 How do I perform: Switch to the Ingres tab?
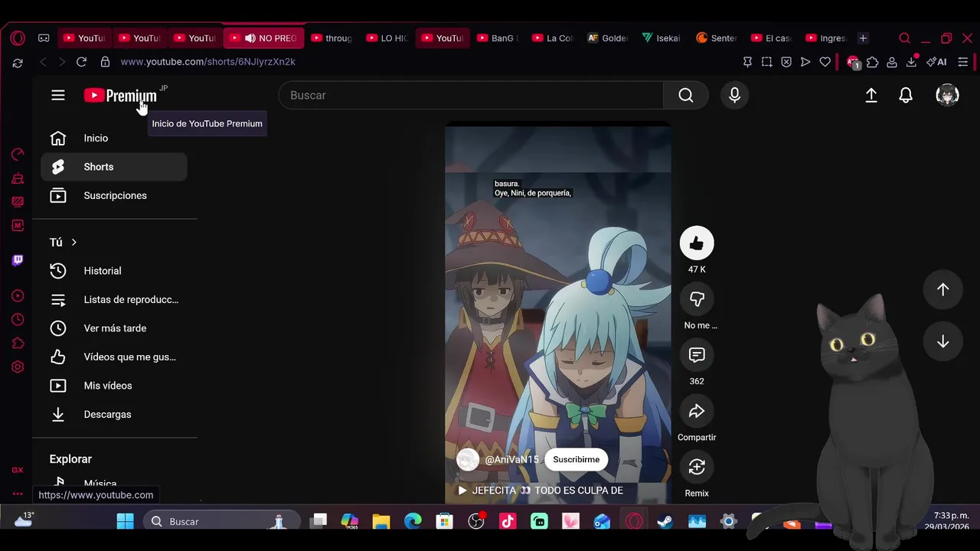pos(826,38)
